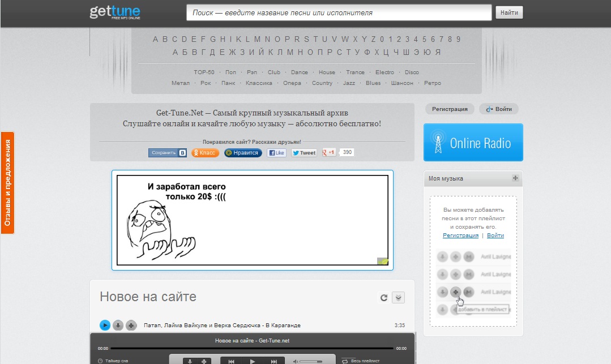Screen dimensions: 611x364
Task: Click the add-to-playlist icon in the bottom player
Action: 204,361
